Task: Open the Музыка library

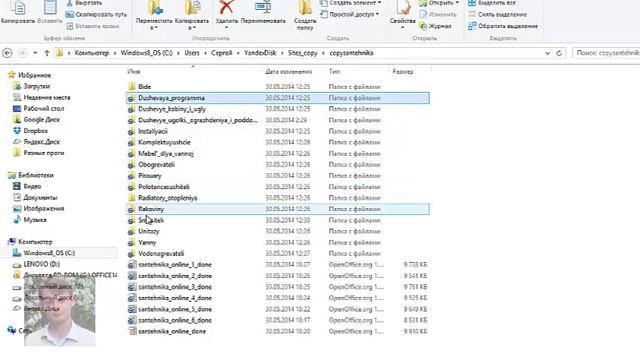Action: point(30,220)
